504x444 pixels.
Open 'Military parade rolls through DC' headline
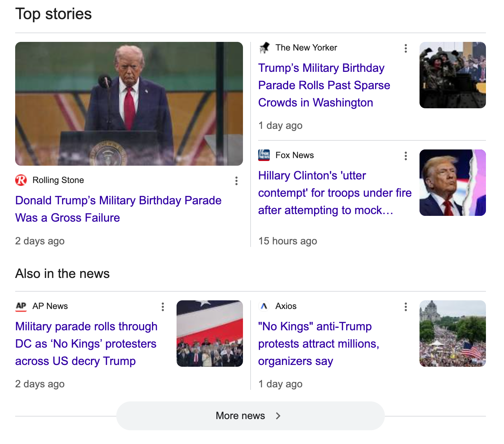click(x=86, y=344)
